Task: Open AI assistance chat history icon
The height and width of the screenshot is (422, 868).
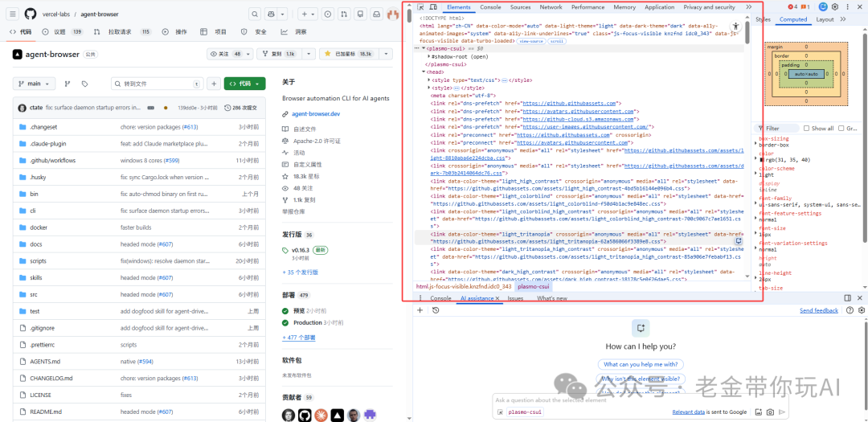Action: [434, 310]
